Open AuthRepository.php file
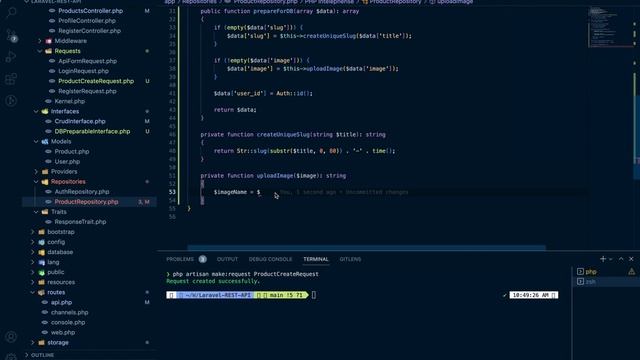Viewport: 640px width, 360px height. pyautogui.click(x=82, y=191)
